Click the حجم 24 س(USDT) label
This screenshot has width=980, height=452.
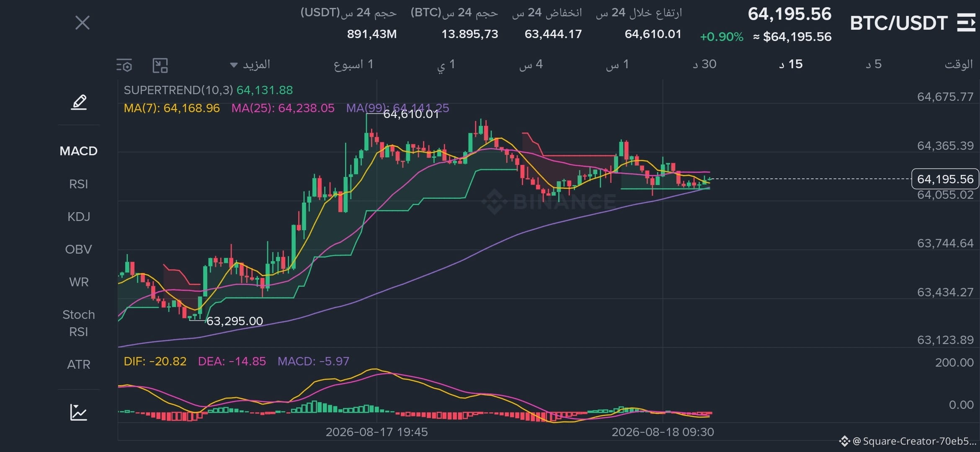(x=348, y=13)
